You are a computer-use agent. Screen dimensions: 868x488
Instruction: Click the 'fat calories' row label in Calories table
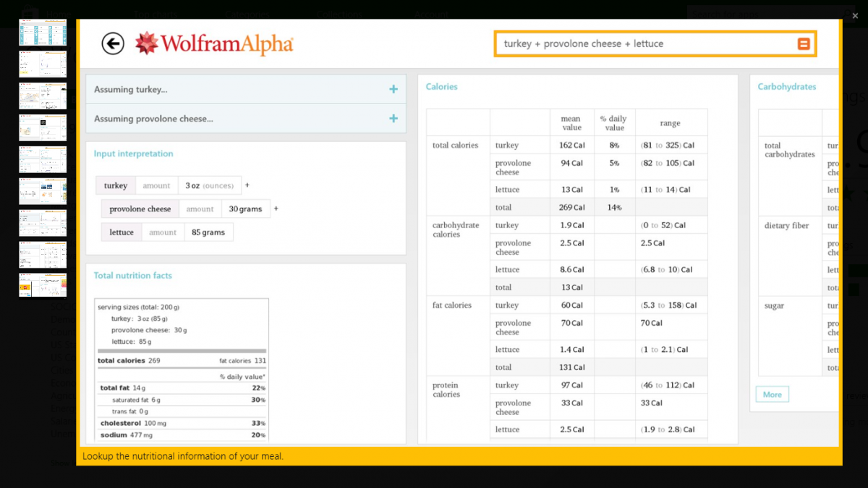pos(452,306)
